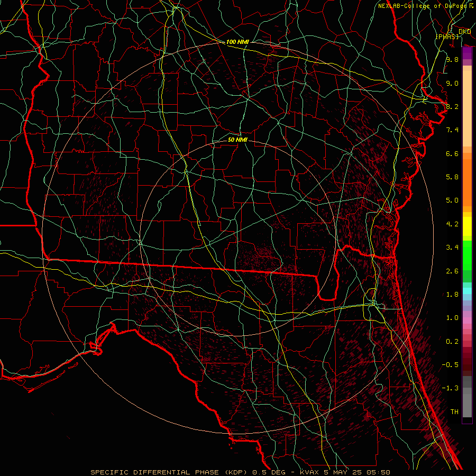Select the 5.0 value on the scale
The height and width of the screenshot is (476, 476).
[x=452, y=200]
